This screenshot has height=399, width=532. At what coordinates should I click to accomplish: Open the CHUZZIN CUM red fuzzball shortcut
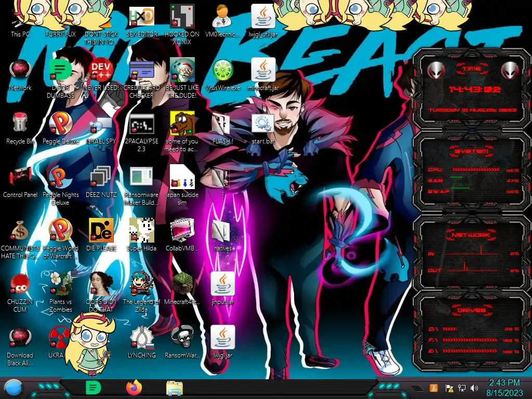point(20,293)
